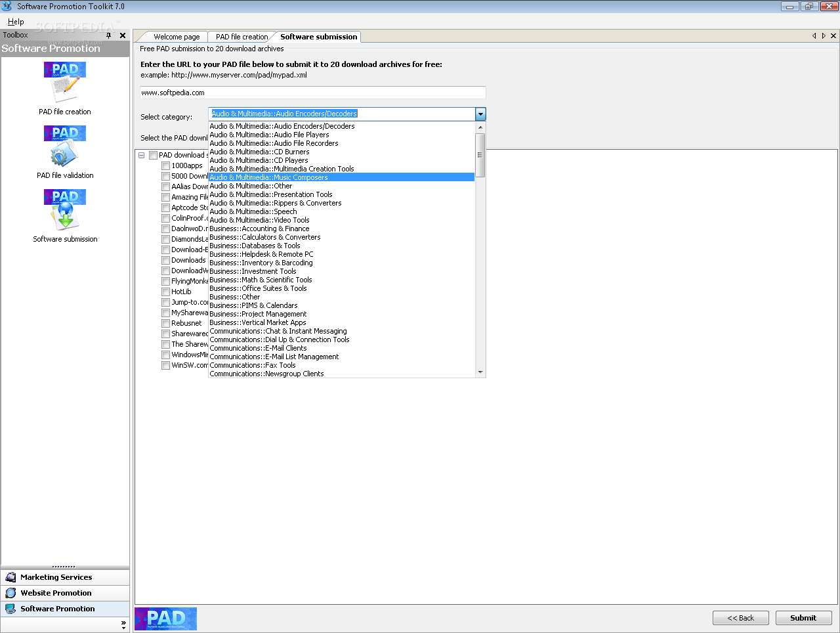The height and width of the screenshot is (633, 840).
Task: Open the PAD file creation tool icon
Action: click(x=65, y=82)
